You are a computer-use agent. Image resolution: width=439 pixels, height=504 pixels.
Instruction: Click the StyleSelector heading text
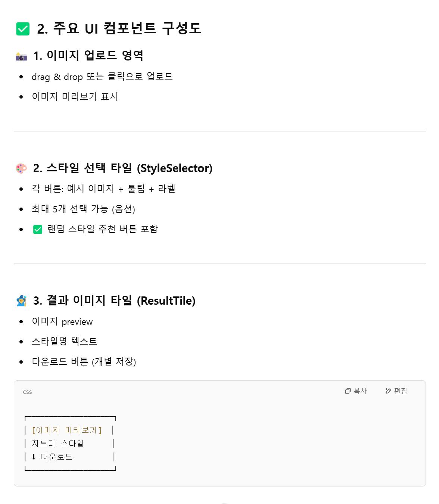pos(175,168)
